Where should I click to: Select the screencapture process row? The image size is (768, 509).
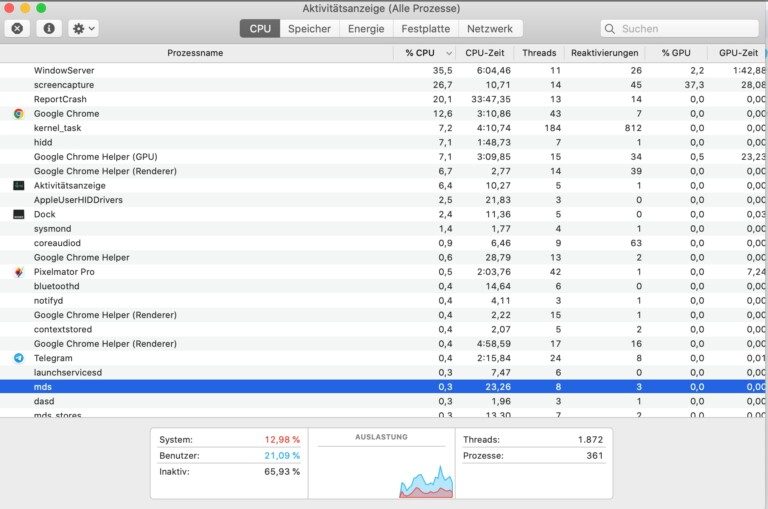tap(384, 85)
